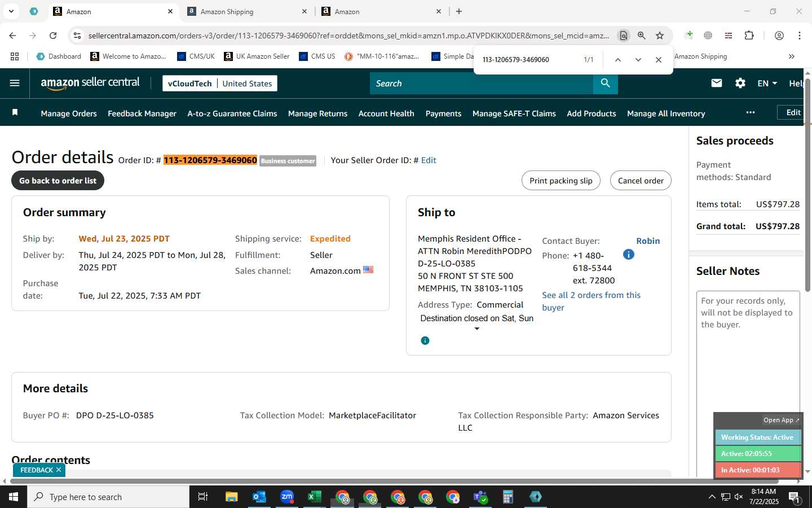Open Feedback Manager in the nav
This screenshot has height=508, width=812.
pos(142,113)
